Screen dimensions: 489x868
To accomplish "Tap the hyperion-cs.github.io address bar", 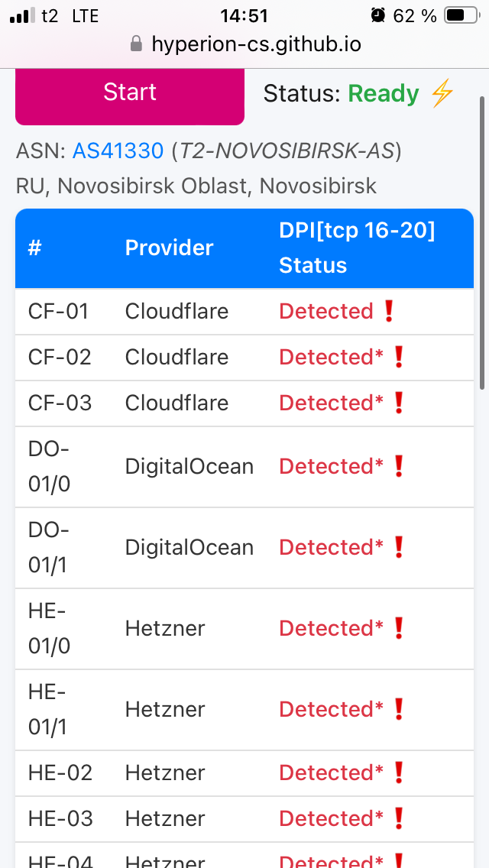I will click(256, 44).
